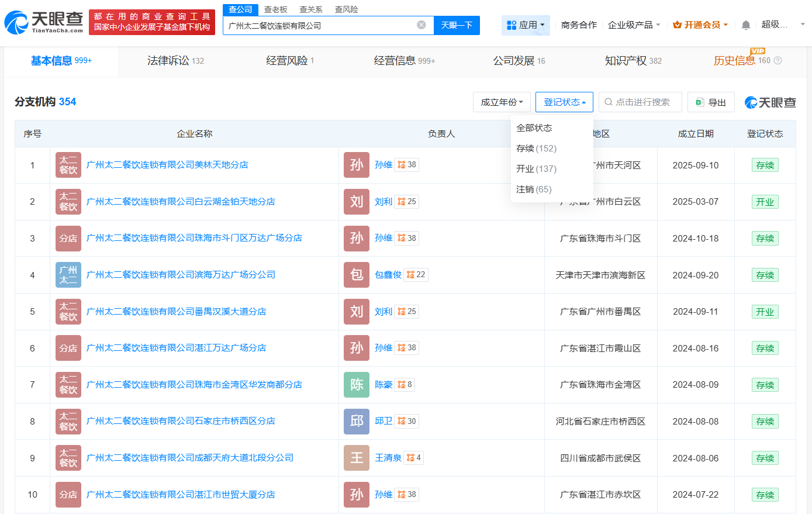The image size is (812, 514).
Task: Click help question mark beside 历史信息
Action: tap(778, 61)
